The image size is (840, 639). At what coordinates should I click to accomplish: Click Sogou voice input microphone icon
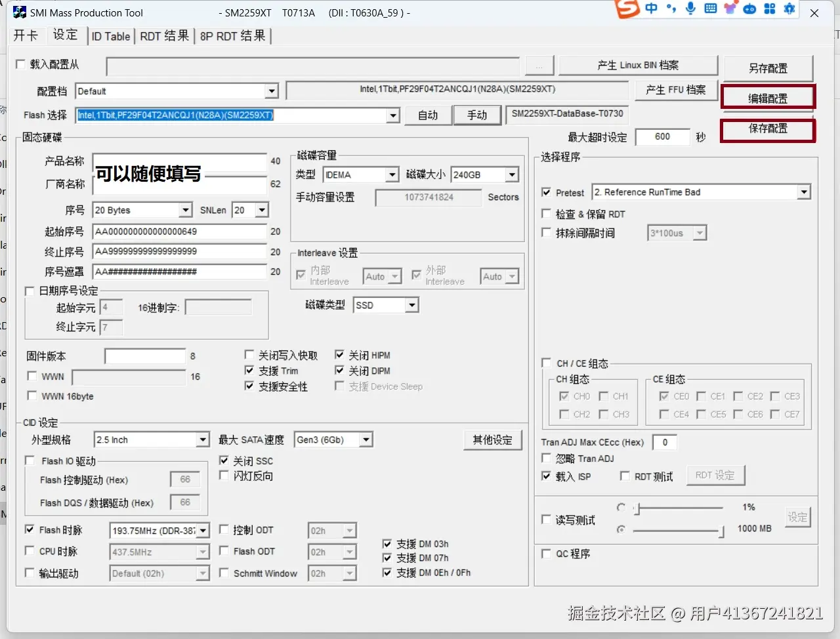point(690,9)
